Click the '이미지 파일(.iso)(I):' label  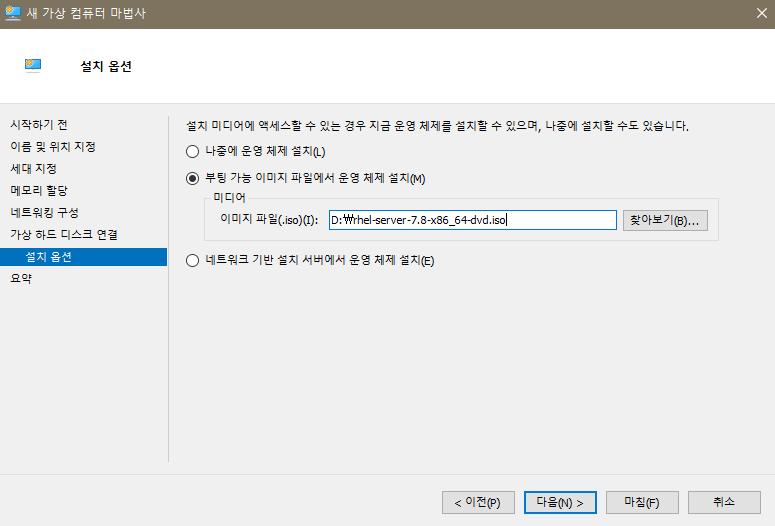click(269, 219)
